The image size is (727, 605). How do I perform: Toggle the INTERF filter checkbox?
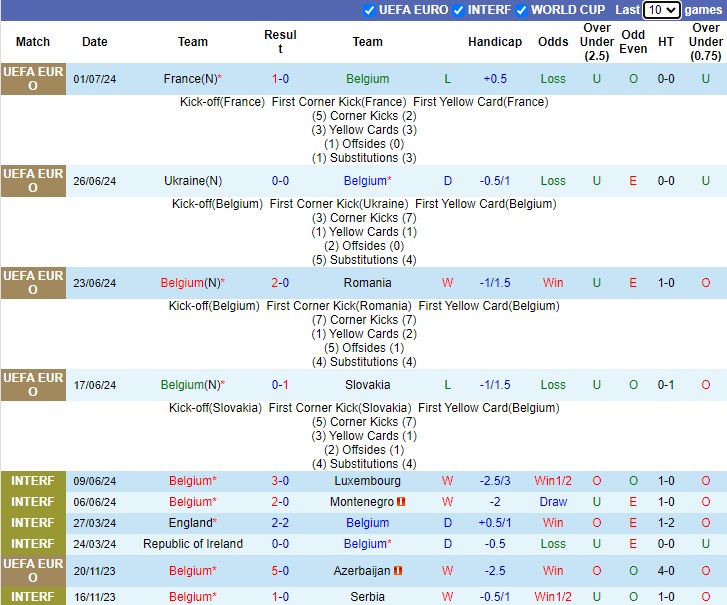pos(458,10)
